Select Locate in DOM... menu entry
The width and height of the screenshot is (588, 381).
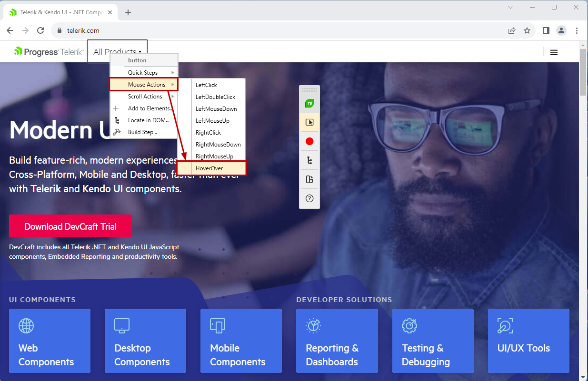[x=144, y=120]
